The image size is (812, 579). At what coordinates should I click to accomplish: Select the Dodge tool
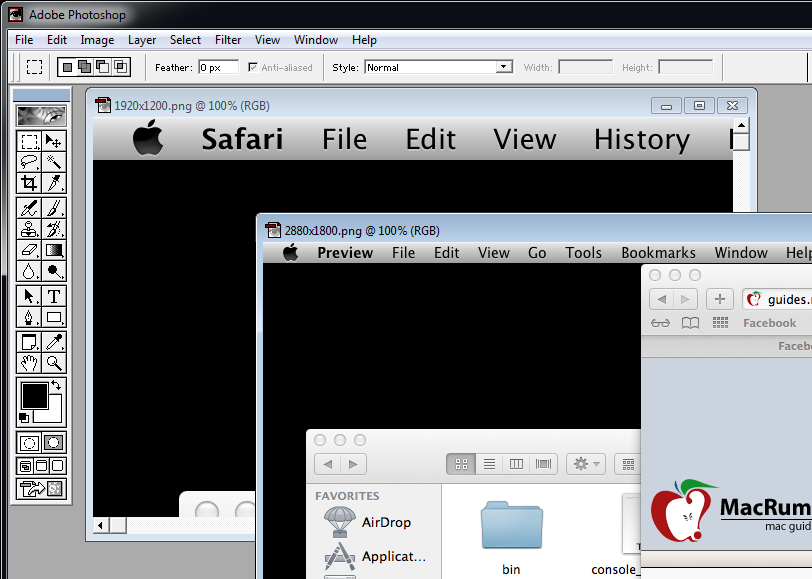pos(54,270)
